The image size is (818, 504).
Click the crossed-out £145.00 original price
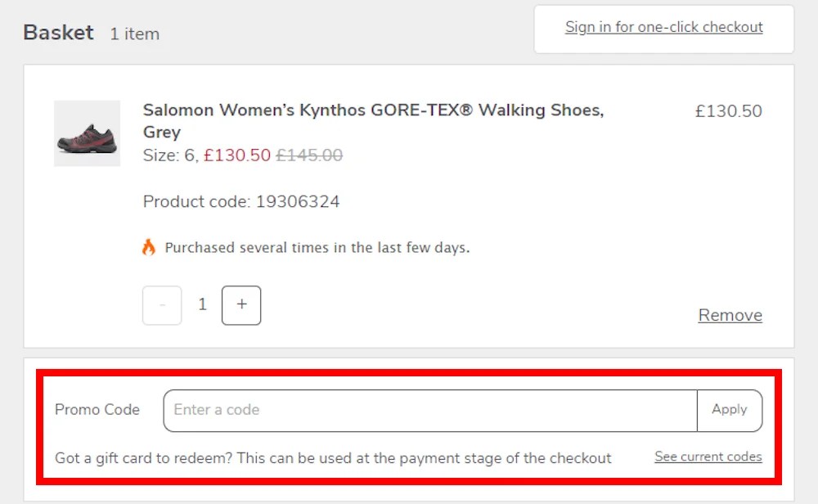pos(310,155)
